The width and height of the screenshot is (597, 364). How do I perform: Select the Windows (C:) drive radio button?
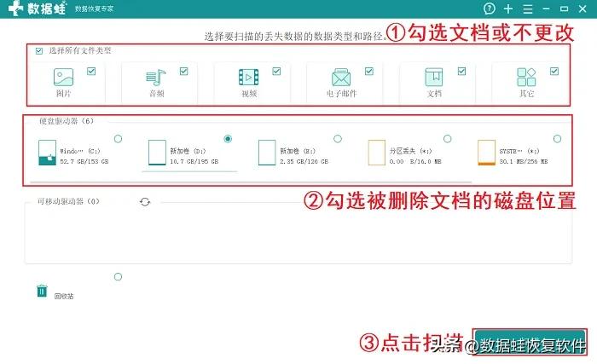tap(118, 139)
